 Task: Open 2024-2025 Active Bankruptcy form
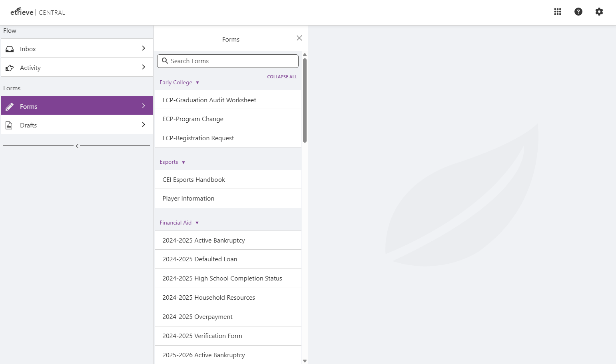coord(228,240)
